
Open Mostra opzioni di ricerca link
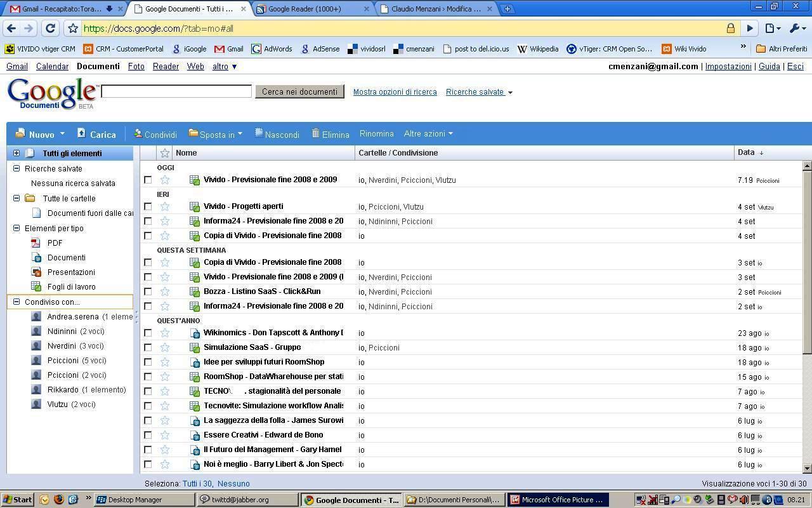pyautogui.click(x=395, y=91)
